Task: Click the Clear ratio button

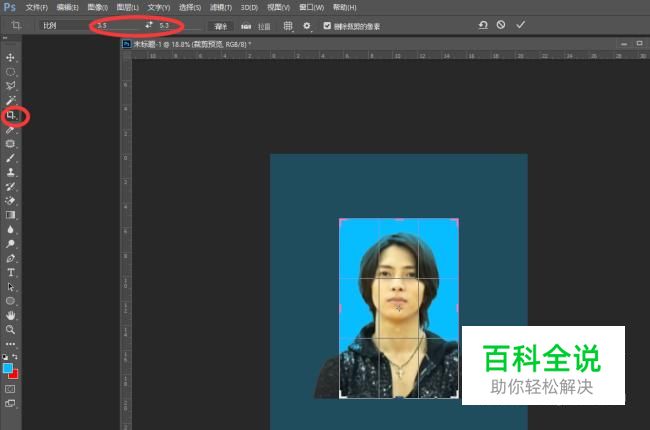Action: click(x=220, y=27)
